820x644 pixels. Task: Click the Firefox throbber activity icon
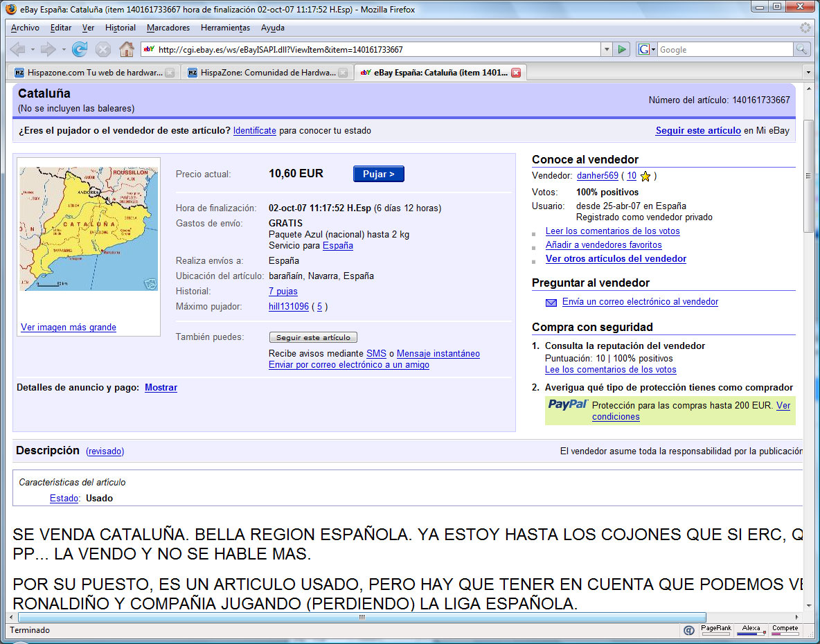(805, 28)
